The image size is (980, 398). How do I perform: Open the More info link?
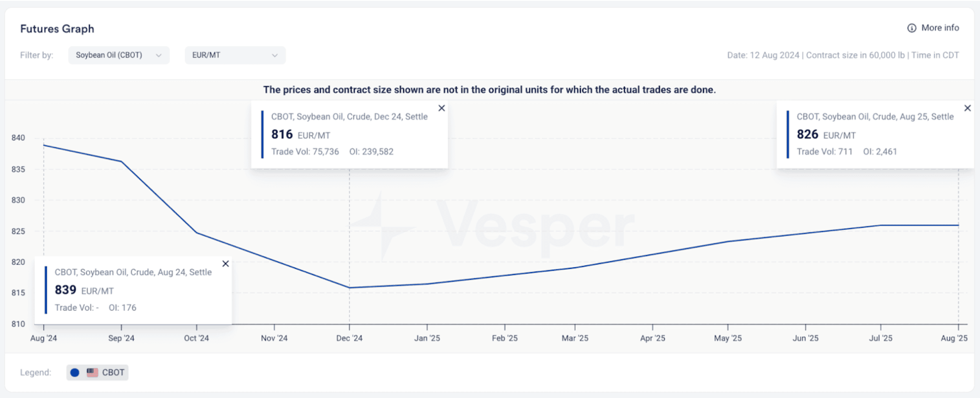tap(933, 28)
